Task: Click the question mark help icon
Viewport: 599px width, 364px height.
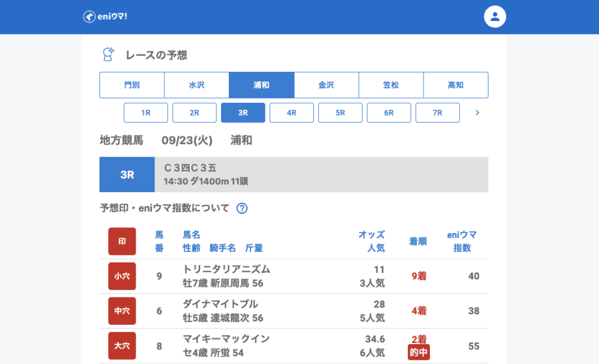Action: 242,208
